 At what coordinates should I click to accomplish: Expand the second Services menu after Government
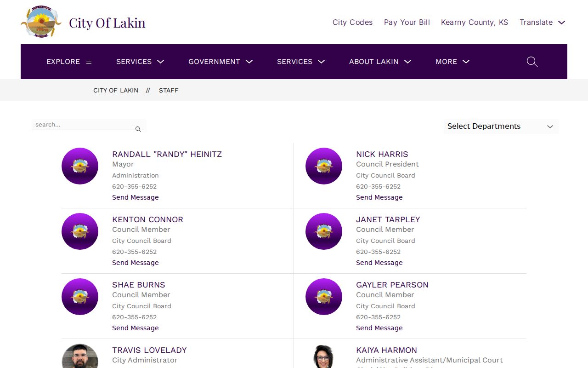[x=301, y=62]
